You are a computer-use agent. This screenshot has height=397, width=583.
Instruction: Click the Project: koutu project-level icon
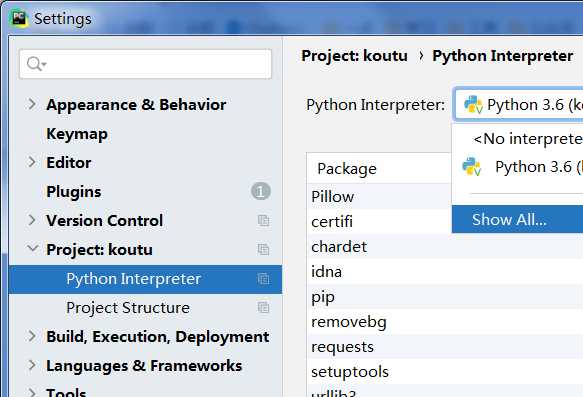click(263, 249)
